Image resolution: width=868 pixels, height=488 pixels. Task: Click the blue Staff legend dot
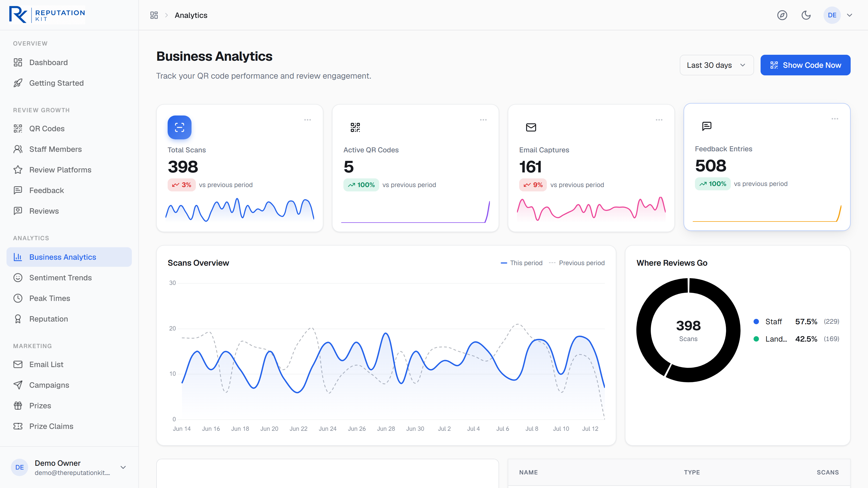point(756,322)
